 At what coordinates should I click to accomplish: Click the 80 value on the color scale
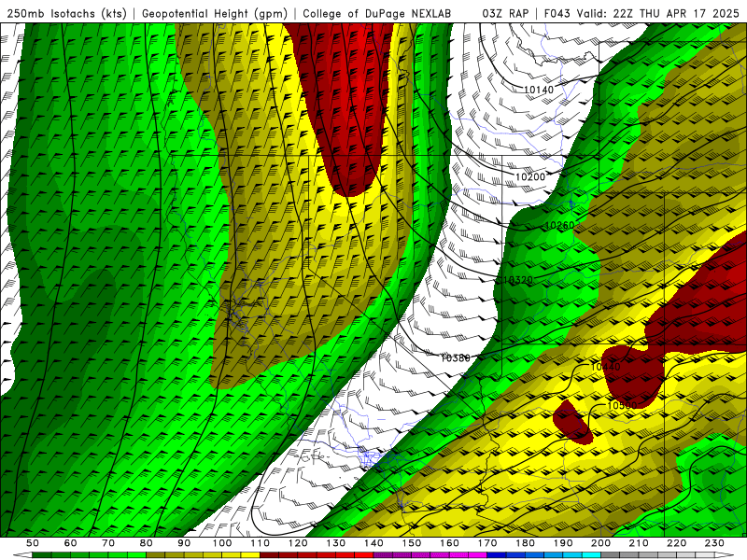coord(147,543)
